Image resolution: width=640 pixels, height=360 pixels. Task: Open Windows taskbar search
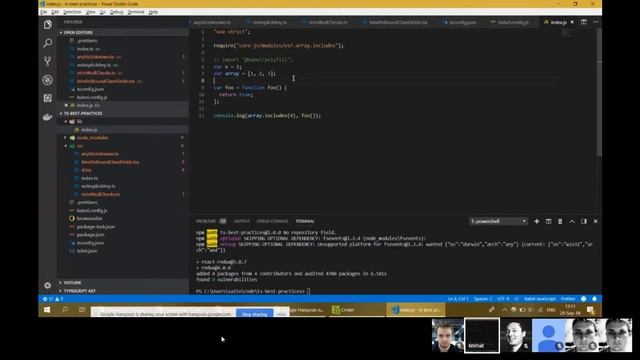pyautogui.click(x=64, y=310)
